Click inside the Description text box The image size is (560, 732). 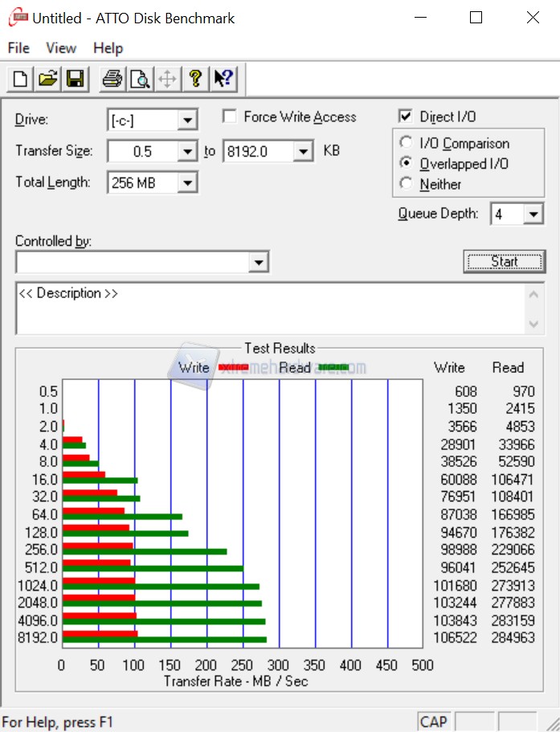(x=265, y=308)
